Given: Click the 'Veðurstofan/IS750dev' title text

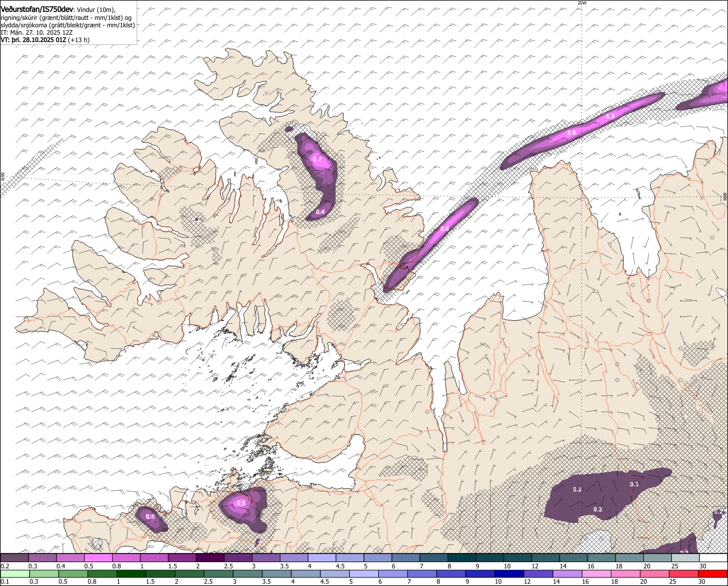Looking at the screenshot, I should click(37, 10).
